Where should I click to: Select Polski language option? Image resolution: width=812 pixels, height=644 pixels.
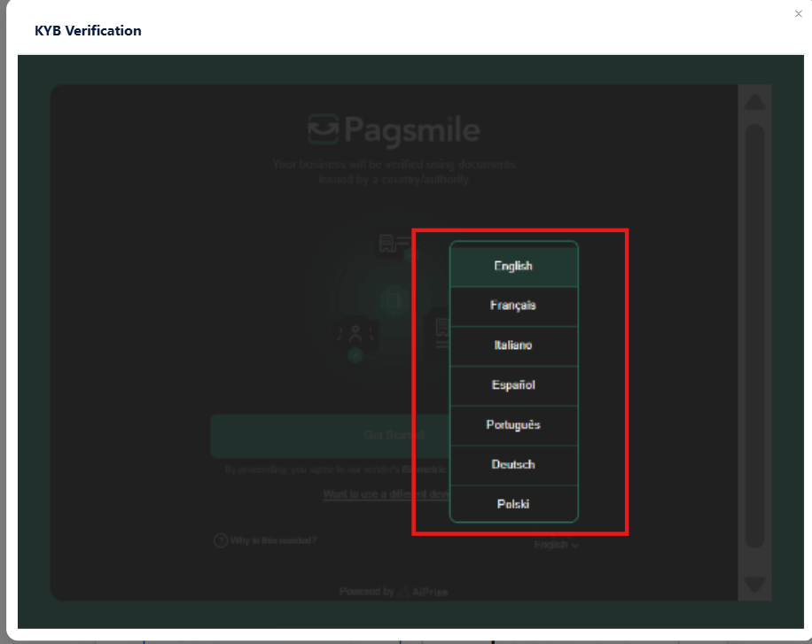pyautogui.click(x=514, y=504)
